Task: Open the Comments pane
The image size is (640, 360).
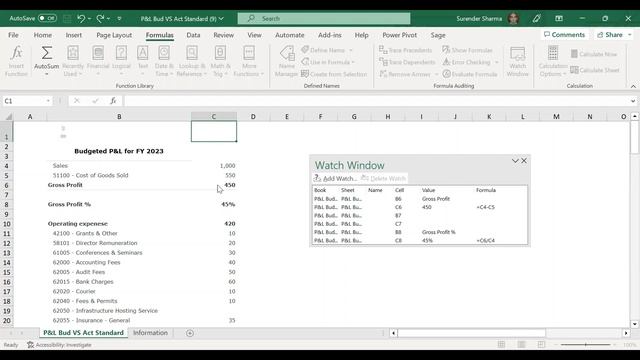Action: click(x=564, y=35)
